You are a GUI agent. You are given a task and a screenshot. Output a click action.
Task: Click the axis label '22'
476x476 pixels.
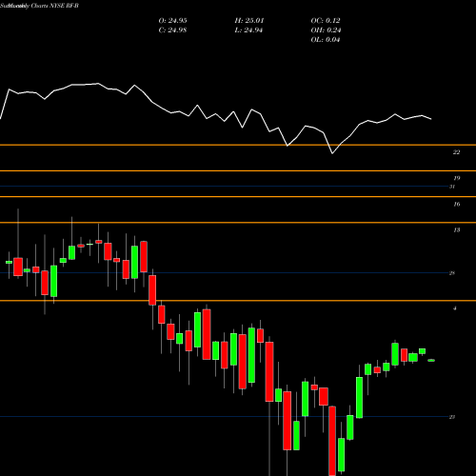pos(456,152)
